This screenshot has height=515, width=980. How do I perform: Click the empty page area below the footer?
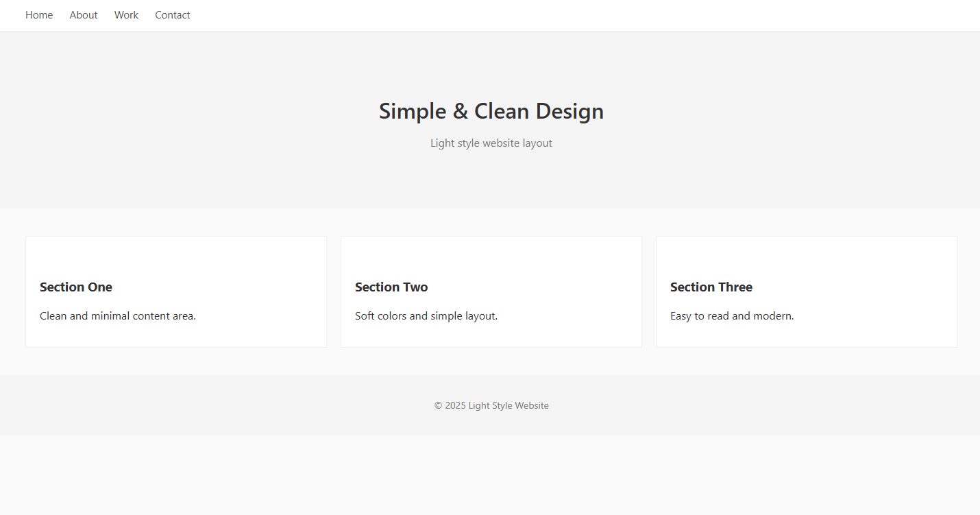490,475
